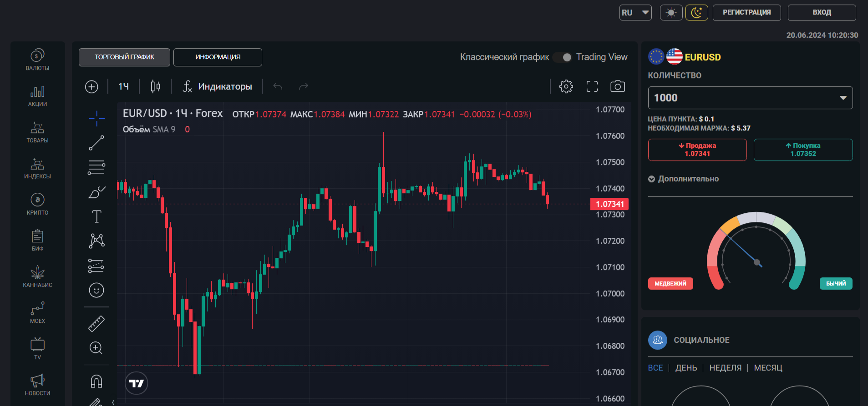Select the text annotation tool
The image size is (868, 406).
click(96, 216)
